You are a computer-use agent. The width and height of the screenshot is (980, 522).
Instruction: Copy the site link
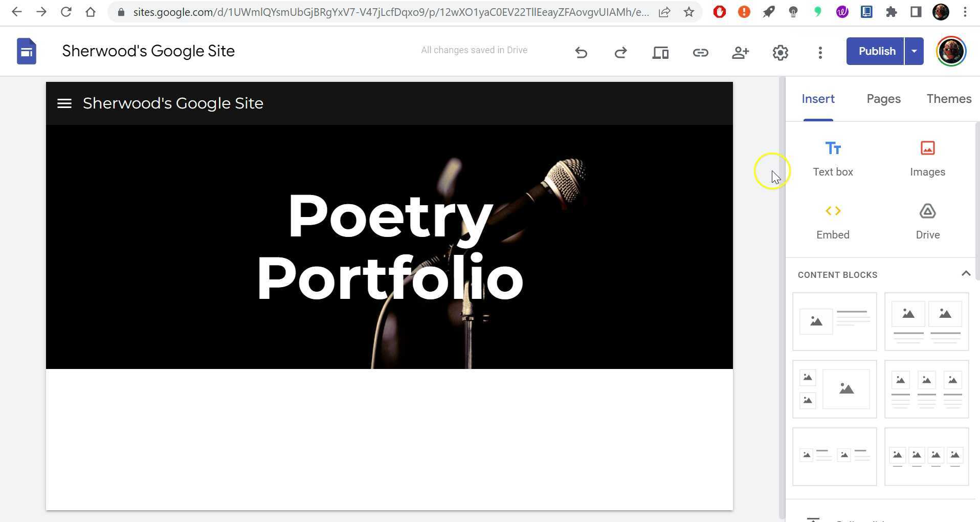(700, 52)
